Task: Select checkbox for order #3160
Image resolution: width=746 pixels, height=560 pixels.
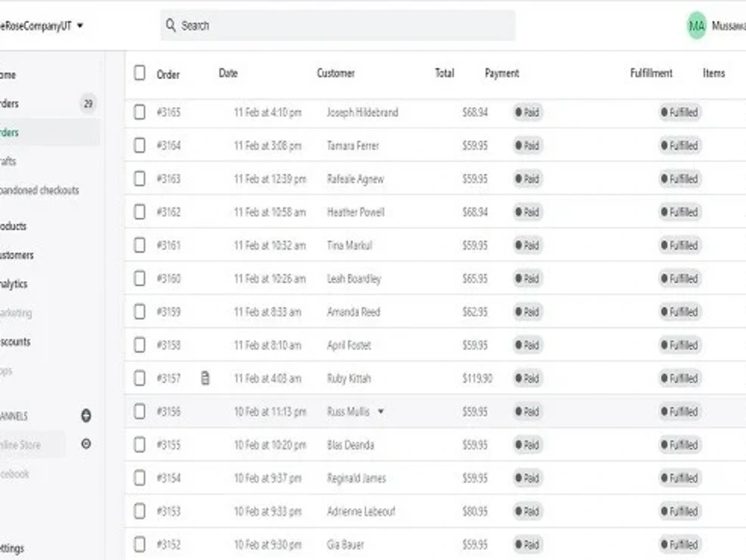Action: 140,279
